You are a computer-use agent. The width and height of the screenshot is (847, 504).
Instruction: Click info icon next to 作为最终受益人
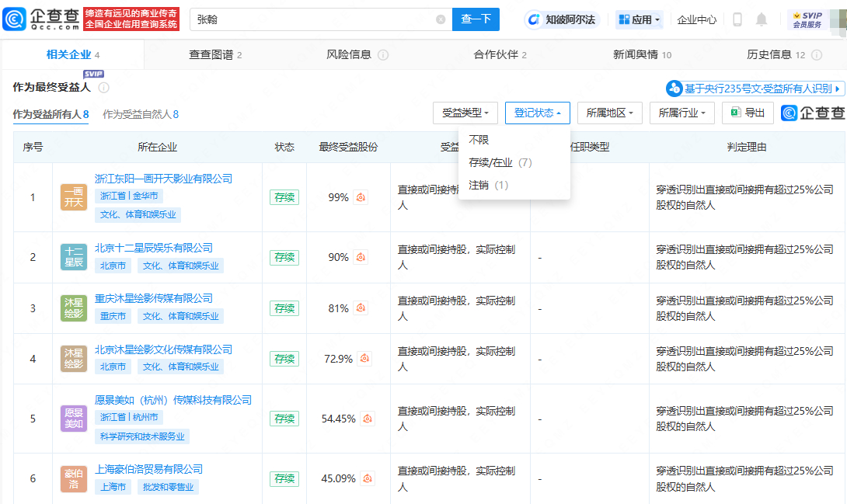[104, 88]
